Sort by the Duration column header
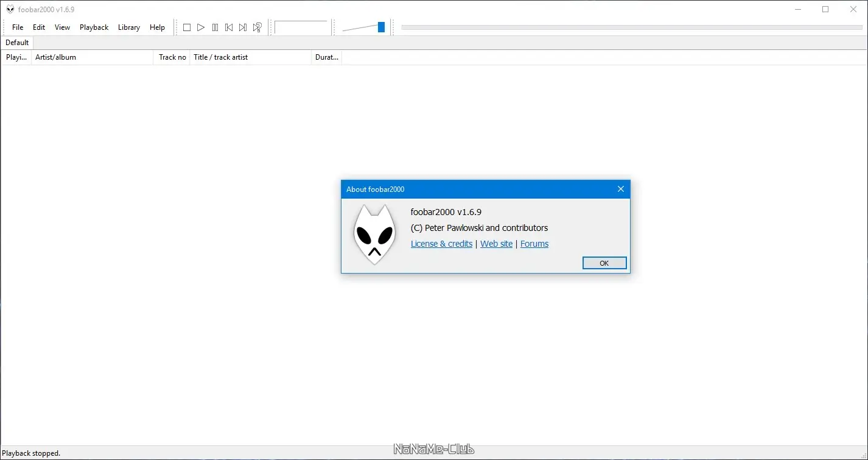The width and height of the screenshot is (868, 460). [327, 57]
